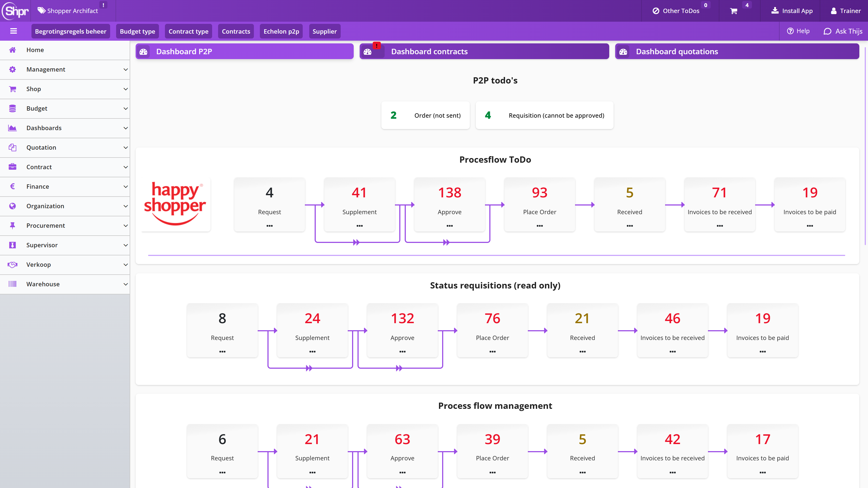Click the Home house icon
The image size is (868, 488).
point(12,50)
